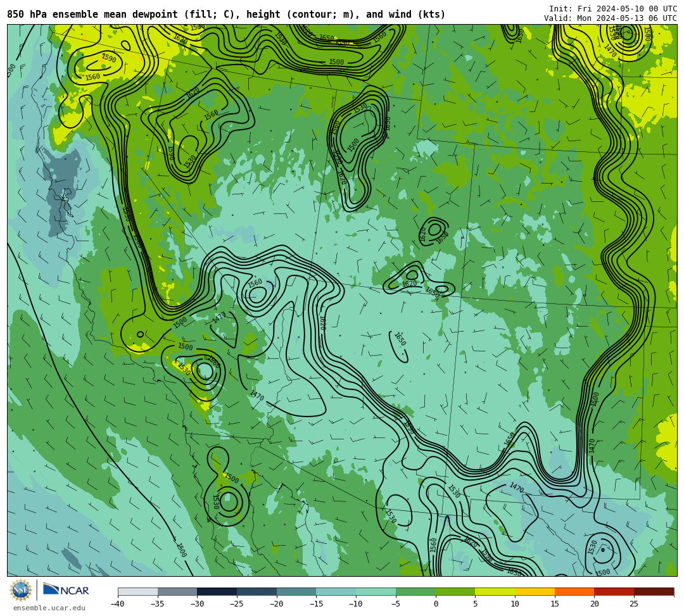Viewport: 684px width, 616px height.
Task: Pick the dark brown above-25 colorbar swatch
Action: (x=654, y=591)
